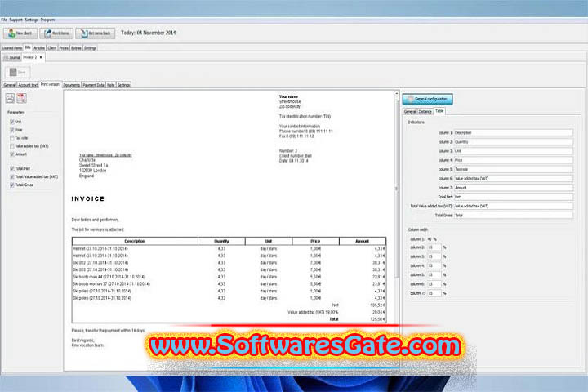Switch to the Extras tab

76,48
